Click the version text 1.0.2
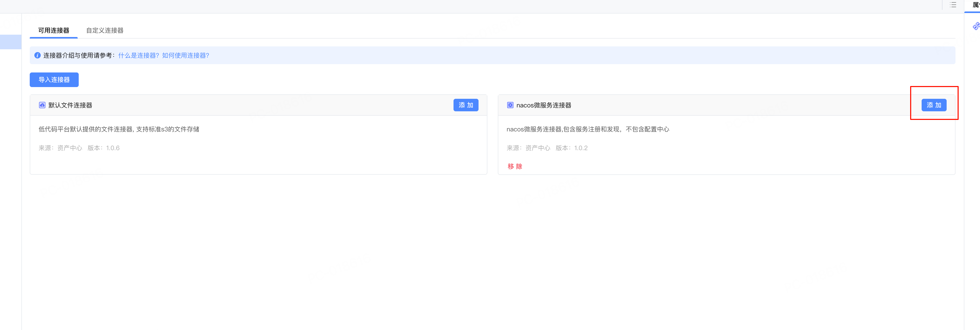The height and width of the screenshot is (330, 980). tap(580, 148)
